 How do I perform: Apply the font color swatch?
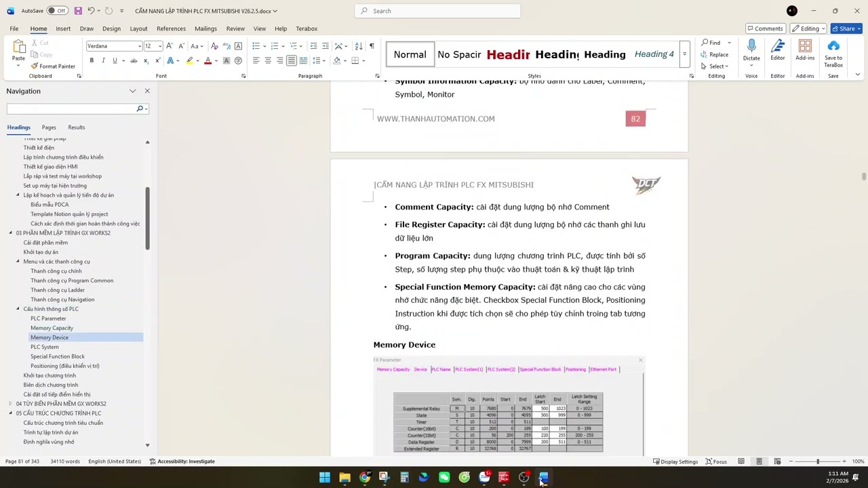(x=208, y=61)
